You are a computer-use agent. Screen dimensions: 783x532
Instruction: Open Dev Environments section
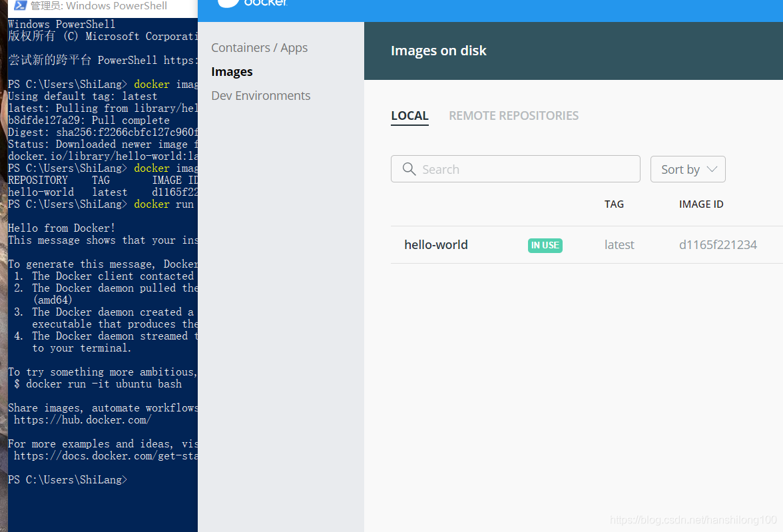pyautogui.click(x=261, y=95)
